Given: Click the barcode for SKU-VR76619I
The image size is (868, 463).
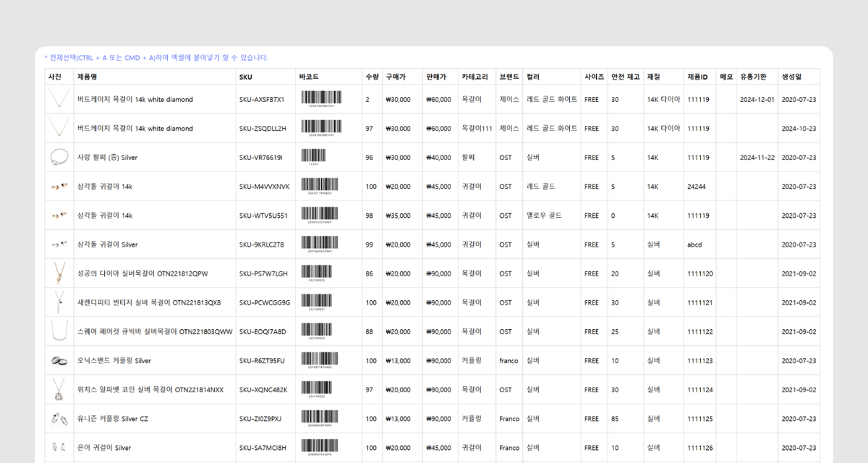Looking at the screenshot, I should 313,156.
